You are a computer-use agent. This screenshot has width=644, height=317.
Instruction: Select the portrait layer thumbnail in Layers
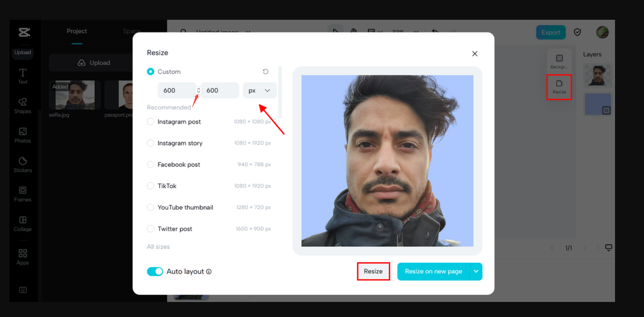598,75
